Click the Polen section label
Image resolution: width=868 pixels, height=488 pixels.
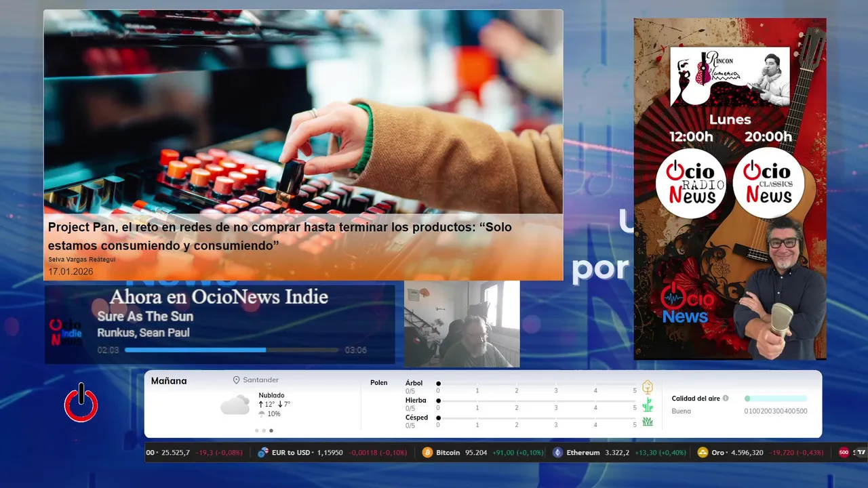[x=379, y=383]
